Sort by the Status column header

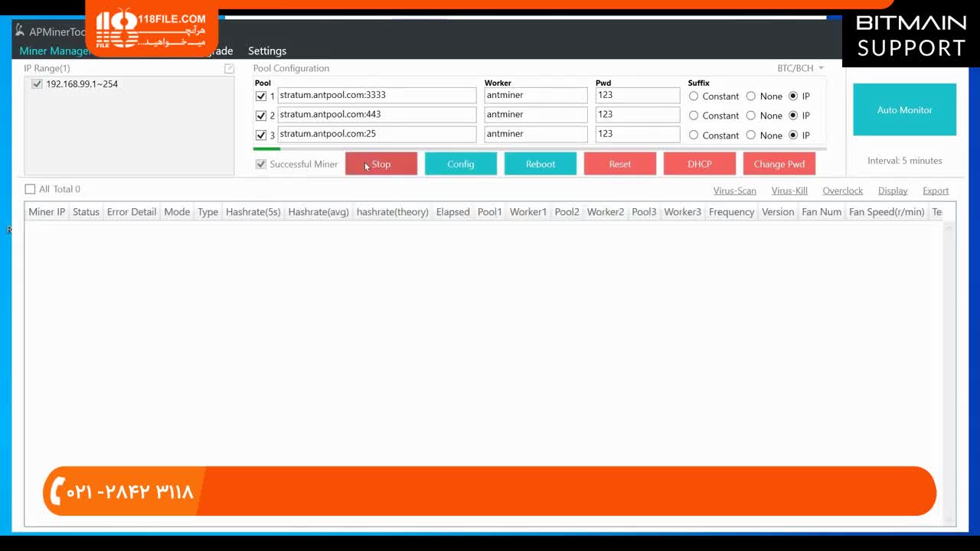[86, 212]
